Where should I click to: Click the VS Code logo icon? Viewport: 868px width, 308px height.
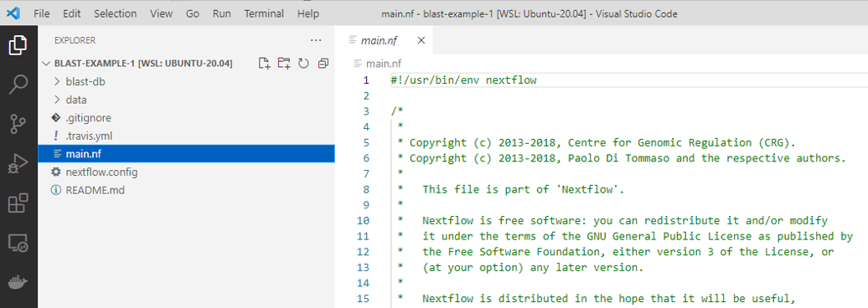click(x=13, y=13)
